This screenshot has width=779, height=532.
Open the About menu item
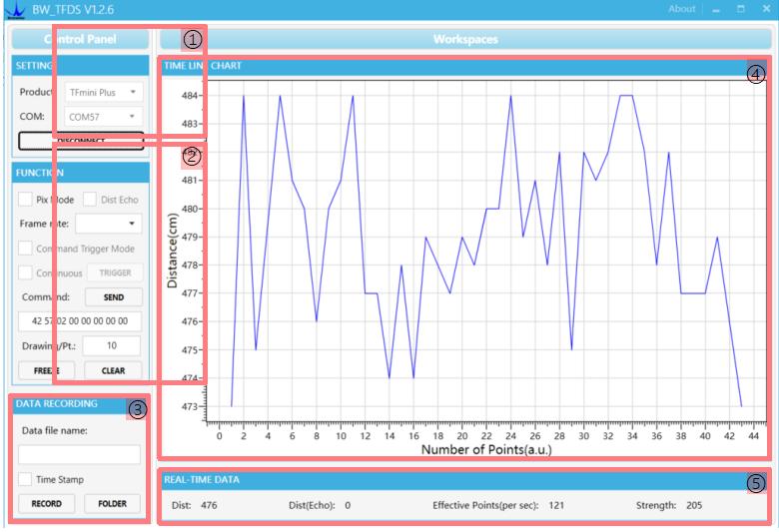[681, 9]
